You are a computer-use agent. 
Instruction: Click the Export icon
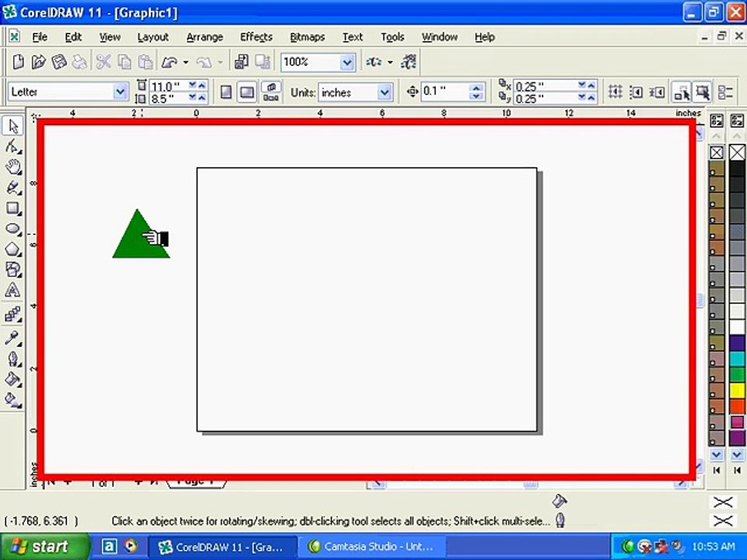[262, 62]
